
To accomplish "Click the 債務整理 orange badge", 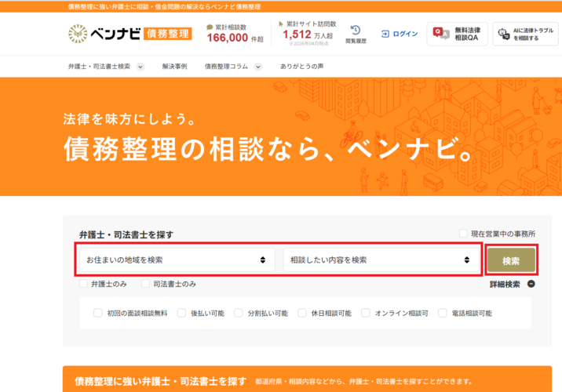I will (x=168, y=34).
